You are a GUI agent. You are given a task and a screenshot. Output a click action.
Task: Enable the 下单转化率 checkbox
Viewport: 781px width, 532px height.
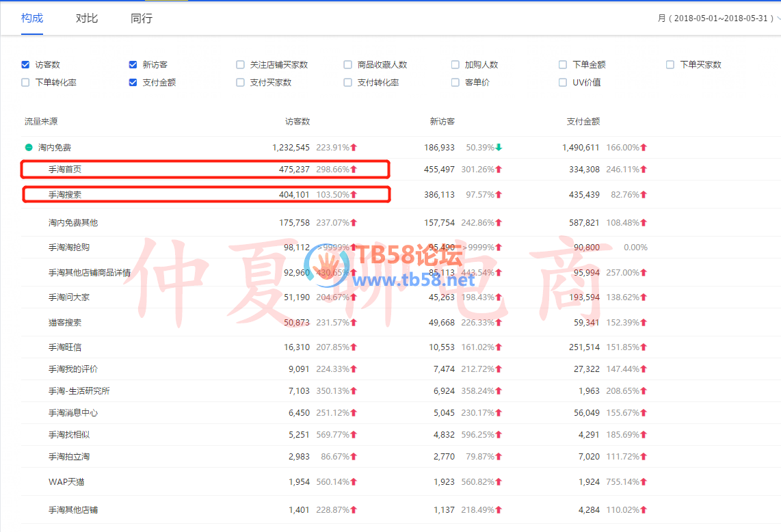coord(25,83)
